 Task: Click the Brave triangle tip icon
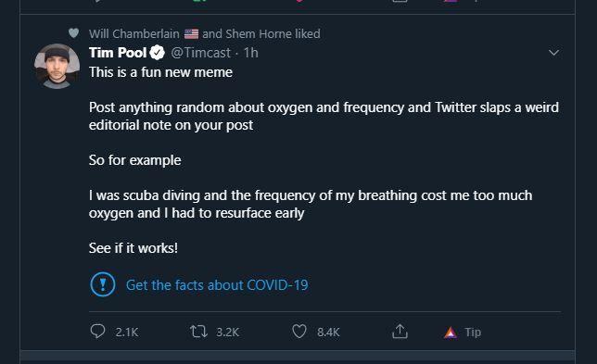click(451, 333)
